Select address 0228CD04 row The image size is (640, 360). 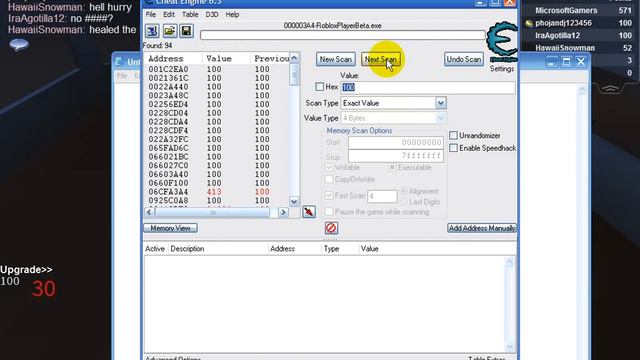click(216, 113)
